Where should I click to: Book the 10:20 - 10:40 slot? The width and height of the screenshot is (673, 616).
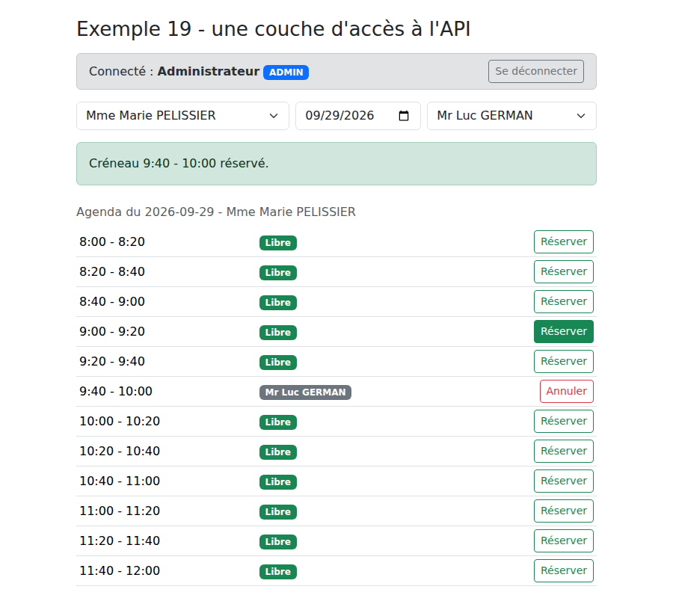564,451
